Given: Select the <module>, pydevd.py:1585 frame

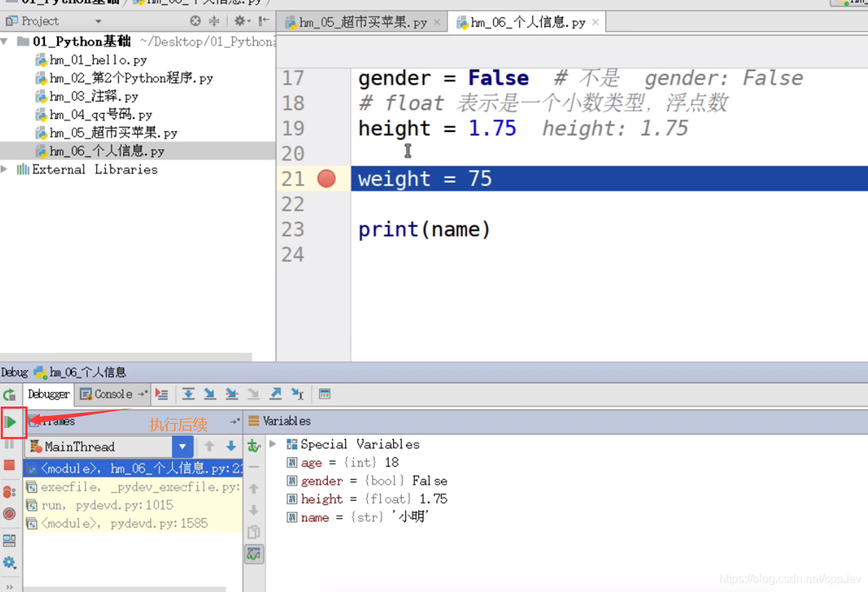Looking at the screenshot, I should (x=133, y=523).
